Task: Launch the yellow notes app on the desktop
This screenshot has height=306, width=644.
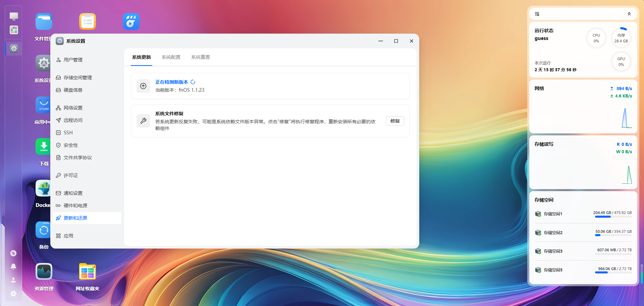Action: [x=88, y=22]
